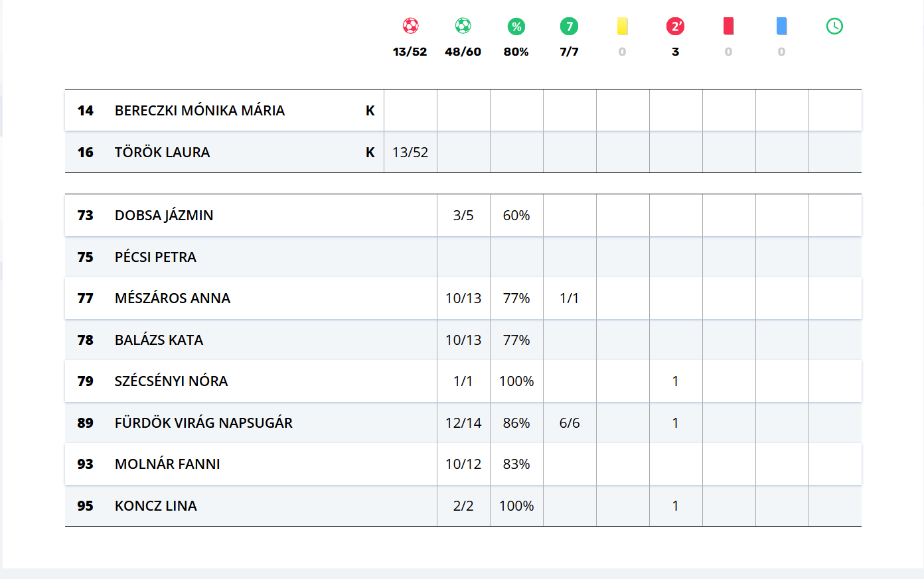Screen dimensions: 924x579
Task: Click the green percent efficiency icon
Action: (x=516, y=27)
